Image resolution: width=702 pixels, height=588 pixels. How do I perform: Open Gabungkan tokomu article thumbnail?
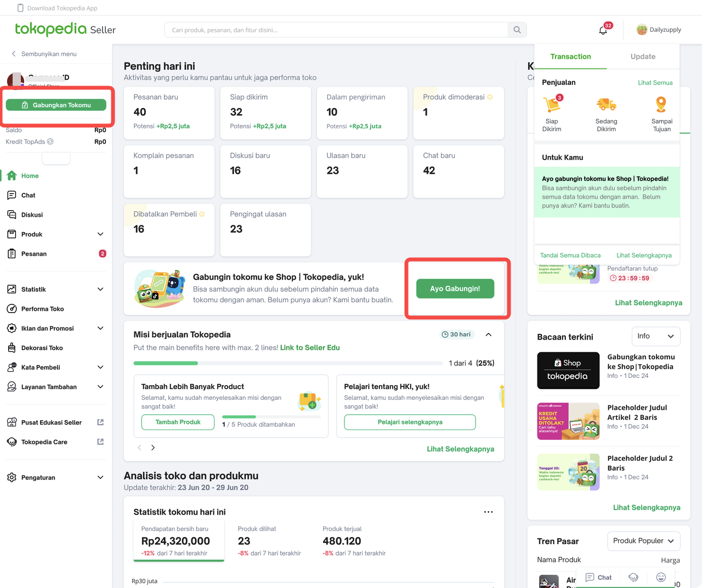568,371
